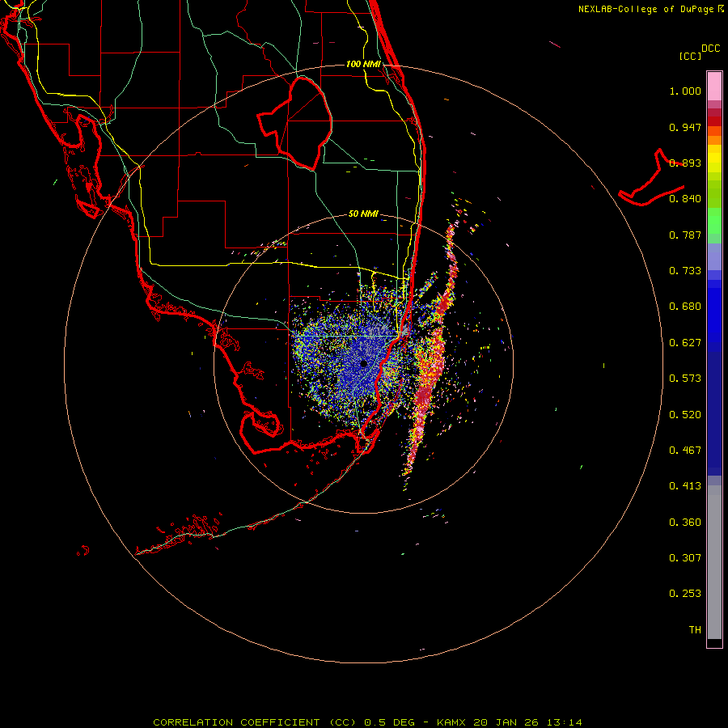Click the Correlation Coefficient KAMX caption text
This screenshot has width=728, height=728.
[x=367, y=722]
